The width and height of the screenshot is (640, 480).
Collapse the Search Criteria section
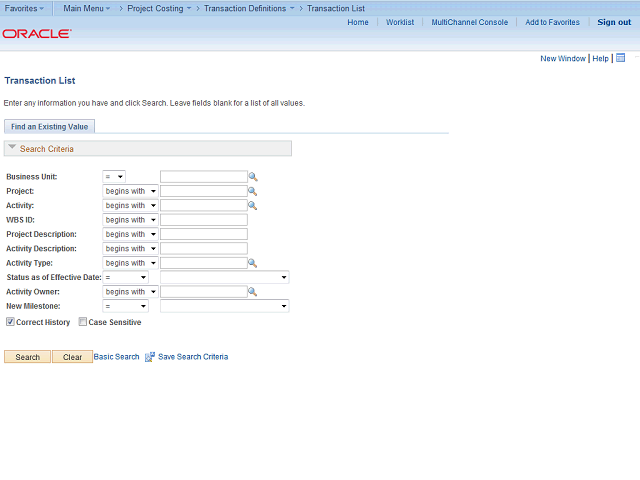(12, 148)
